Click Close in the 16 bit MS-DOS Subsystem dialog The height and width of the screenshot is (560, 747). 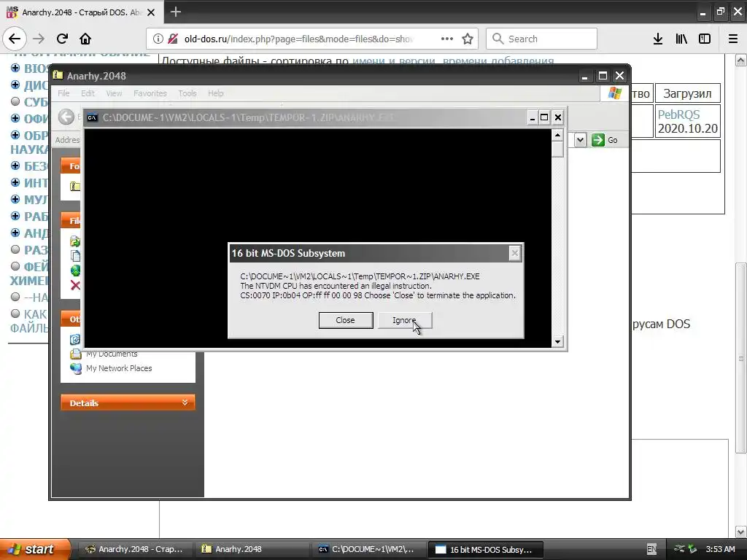345,321
